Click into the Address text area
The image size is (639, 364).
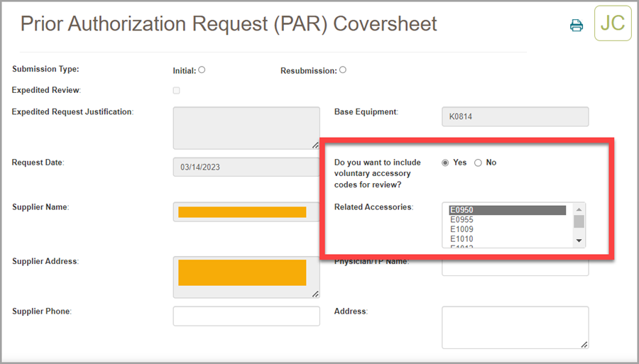click(515, 327)
